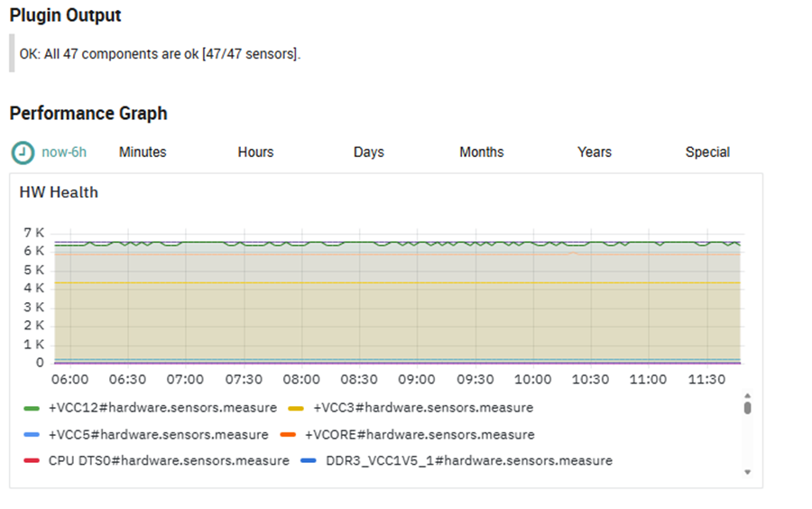
Task: Open the Minutes time range menu
Action: (x=143, y=153)
